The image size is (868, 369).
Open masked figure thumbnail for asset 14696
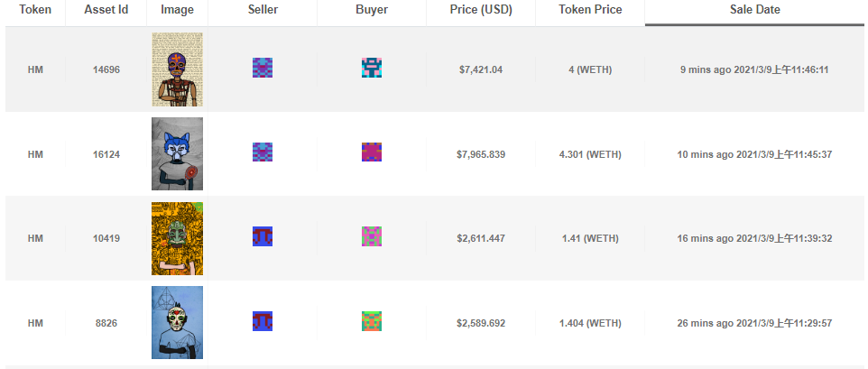pyautogui.click(x=177, y=69)
